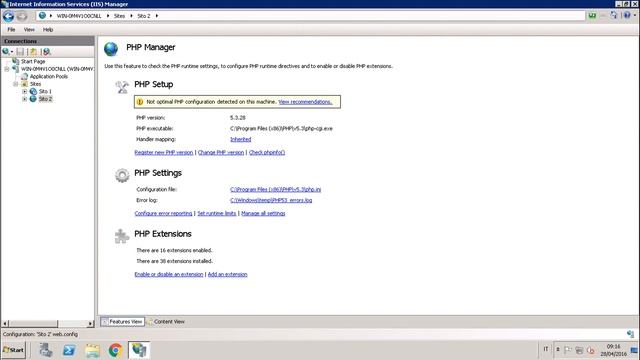
Task: Go back with the blue back arrow
Action: click(x=8, y=16)
